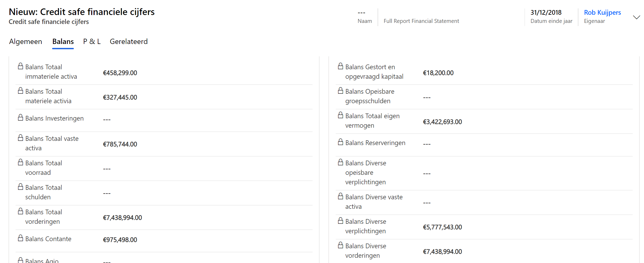Click value €7,438,994.00 for Totaal vorderingen
This screenshot has height=263, width=644.
point(122,218)
